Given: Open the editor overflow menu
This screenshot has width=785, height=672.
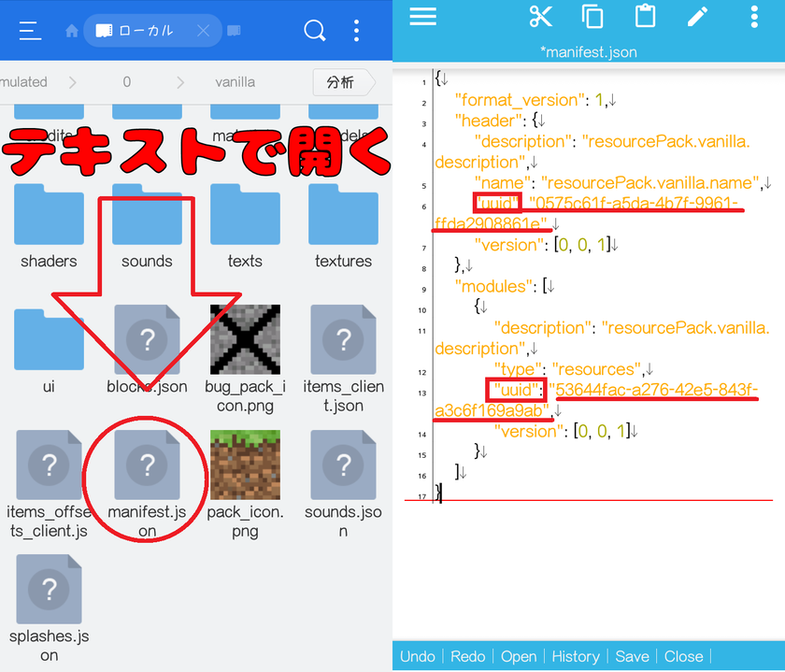Looking at the screenshot, I should [754, 17].
